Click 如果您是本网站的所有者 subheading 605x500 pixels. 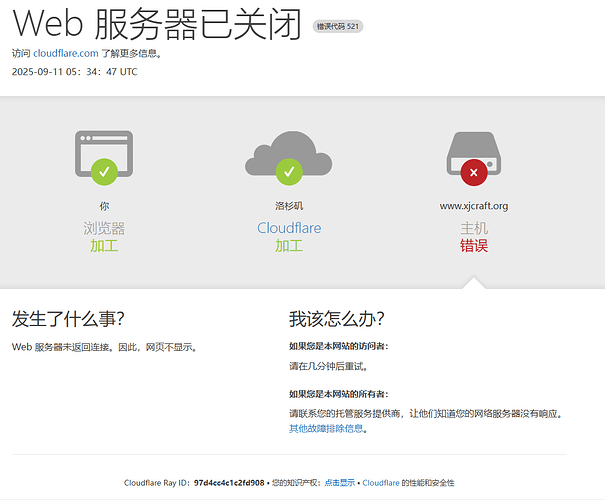click(x=339, y=394)
